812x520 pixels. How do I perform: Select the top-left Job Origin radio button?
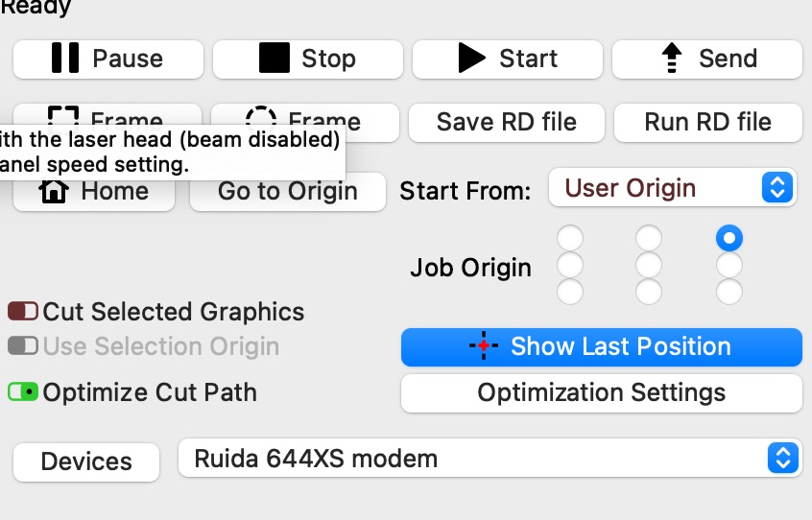570,238
